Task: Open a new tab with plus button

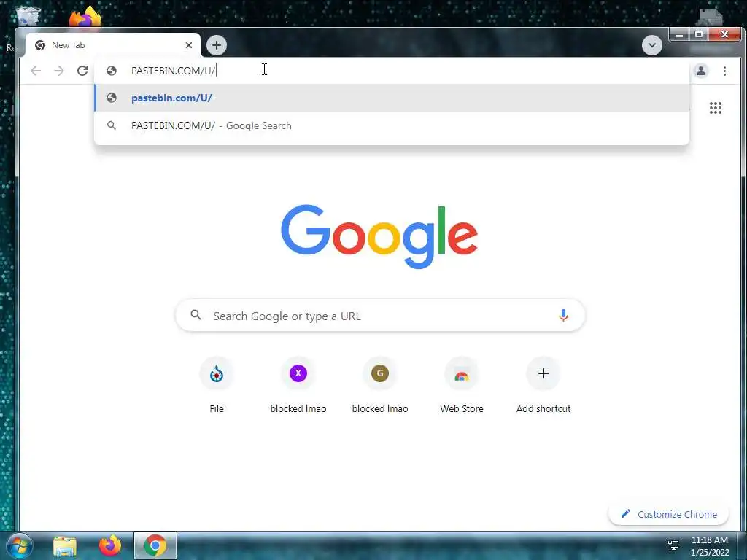Action: tap(217, 45)
